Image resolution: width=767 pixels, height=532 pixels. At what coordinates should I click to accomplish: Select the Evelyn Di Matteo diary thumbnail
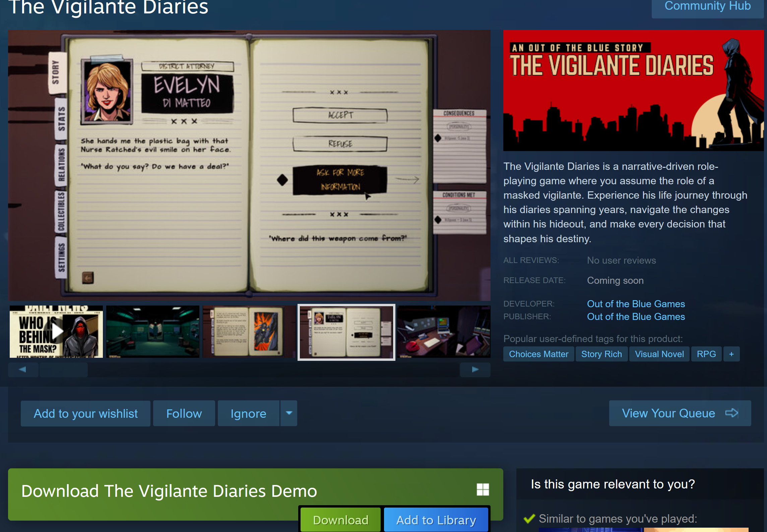click(346, 332)
